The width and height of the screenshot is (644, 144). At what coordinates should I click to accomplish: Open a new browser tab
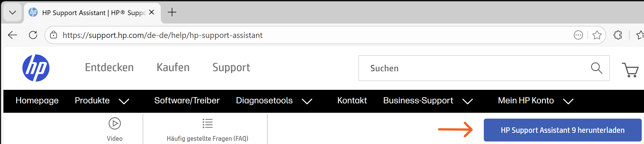click(x=172, y=12)
